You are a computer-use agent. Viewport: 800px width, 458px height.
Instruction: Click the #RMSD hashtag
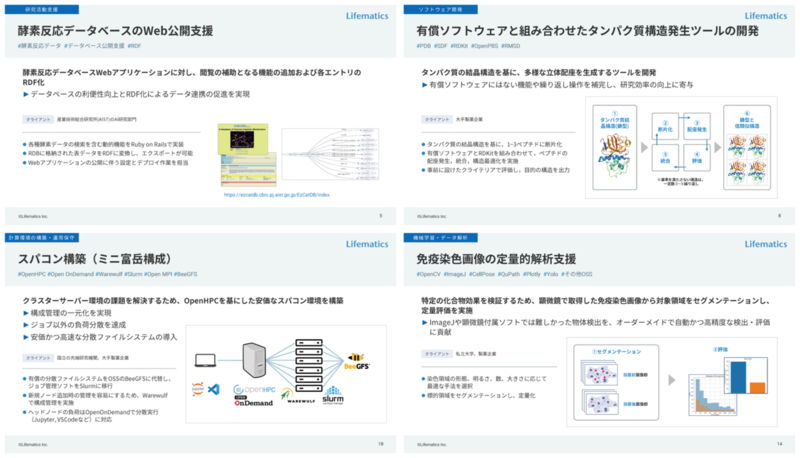click(x=511, y=46)
